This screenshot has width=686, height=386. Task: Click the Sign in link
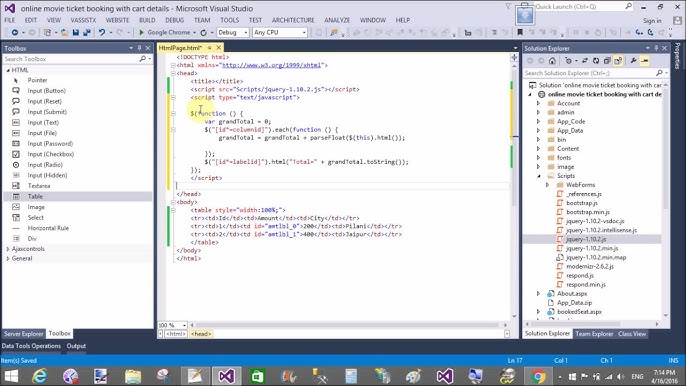[652, 21]
